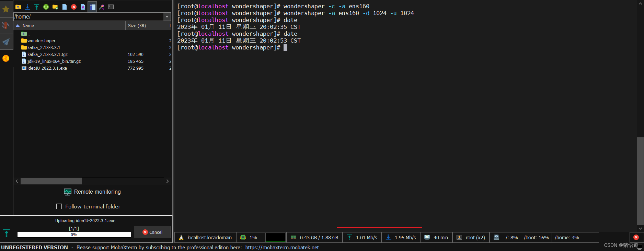This screenshot has width=644, height=251.
Task: Click the 102 590 size value
Action: tap(136, 54)
